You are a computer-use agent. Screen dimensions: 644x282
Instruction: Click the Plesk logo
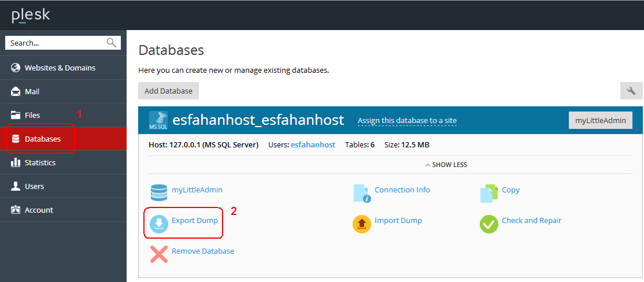(31, 16)
